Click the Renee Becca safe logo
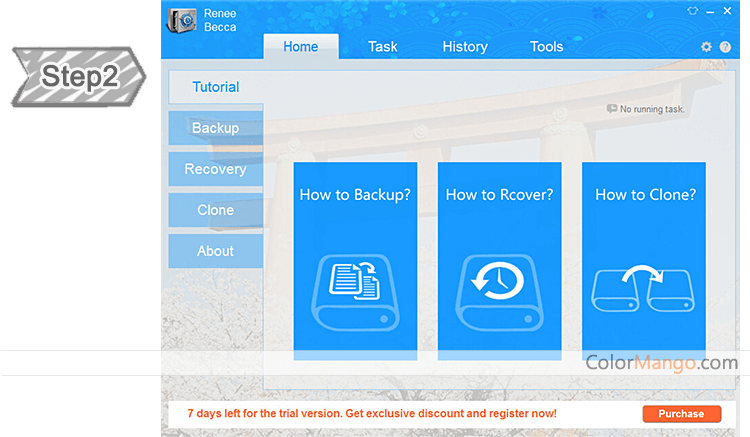 (182, 22)
